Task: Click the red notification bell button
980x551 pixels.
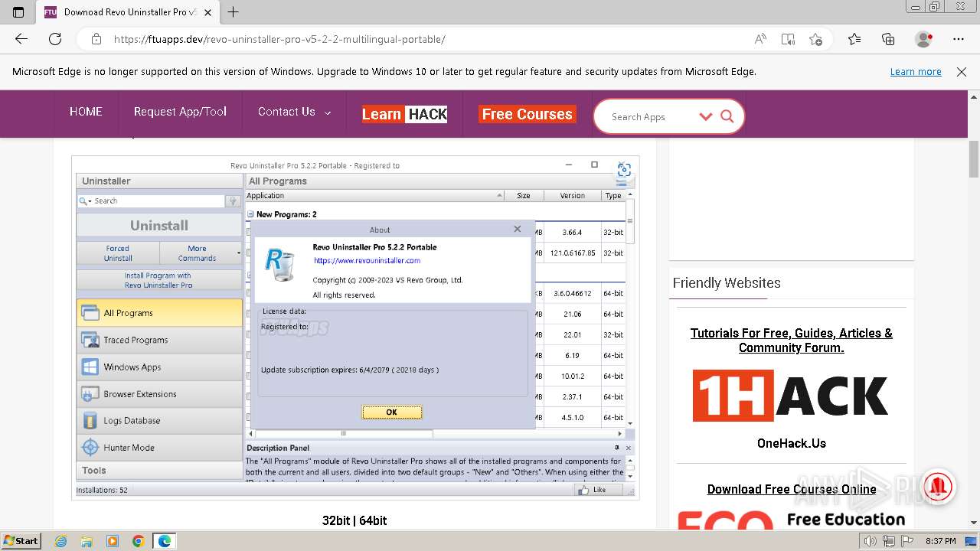Action: [x=938, y=486]
